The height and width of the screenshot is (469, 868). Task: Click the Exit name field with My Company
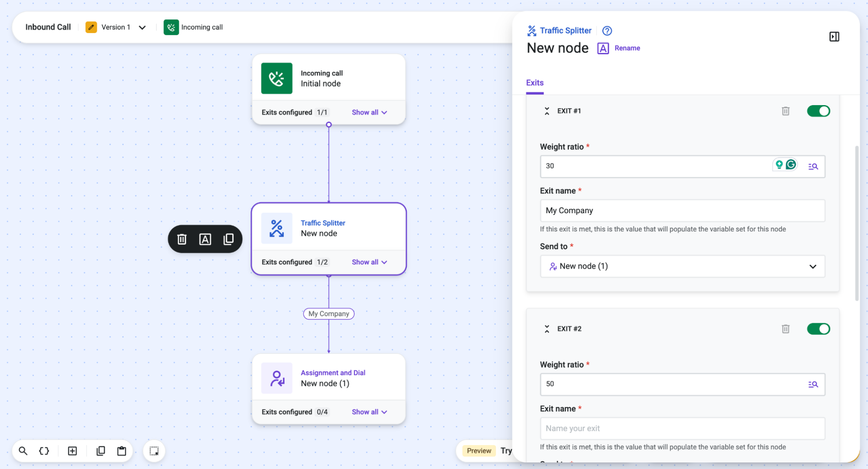coord(682,211)
